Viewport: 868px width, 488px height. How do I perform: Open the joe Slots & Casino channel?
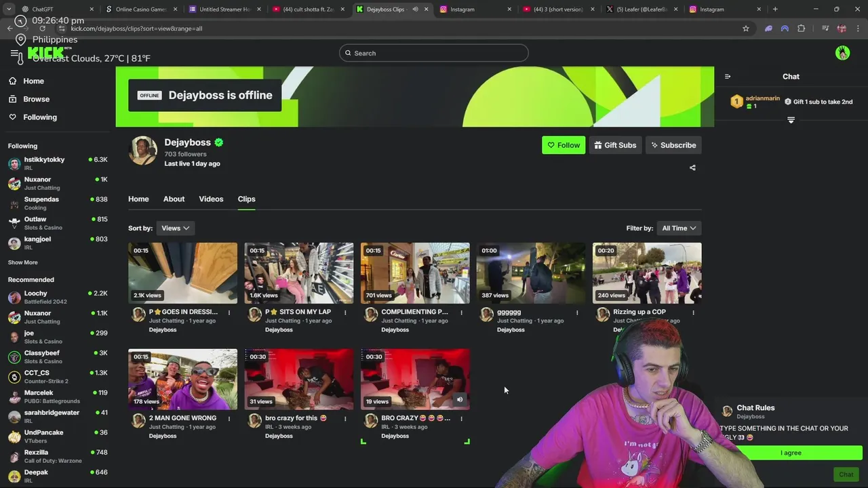point(58,337)
